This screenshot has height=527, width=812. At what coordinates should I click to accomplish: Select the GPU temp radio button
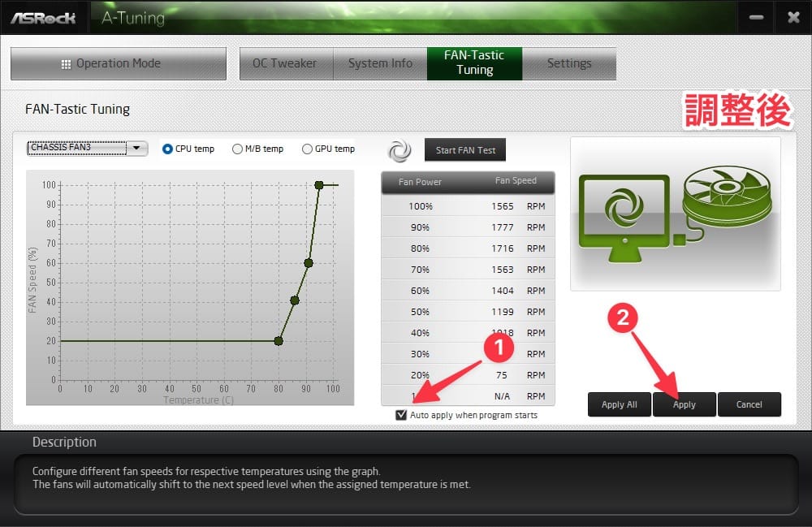click(307, 149)
